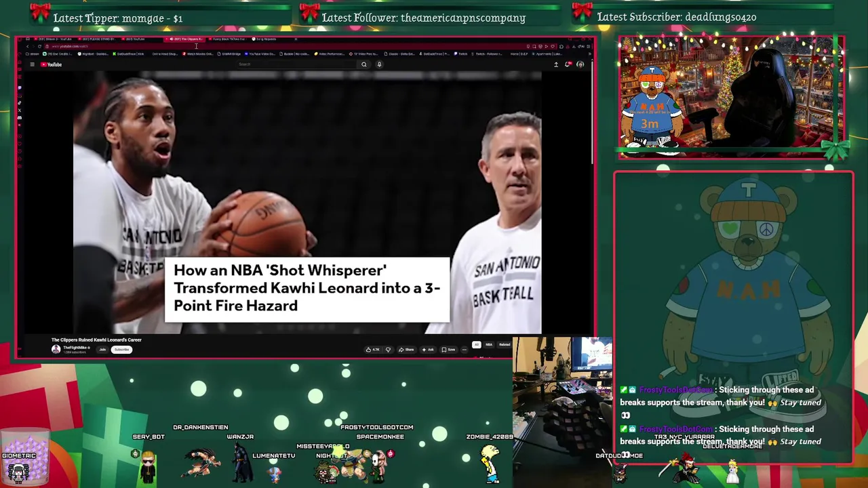Click the Ask button under video
Screen dimensions: 868x488
click(428, 350)
